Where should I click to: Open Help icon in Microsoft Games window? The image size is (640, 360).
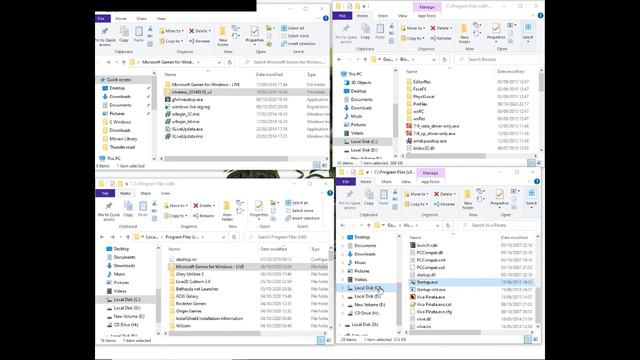click(325, 18)
